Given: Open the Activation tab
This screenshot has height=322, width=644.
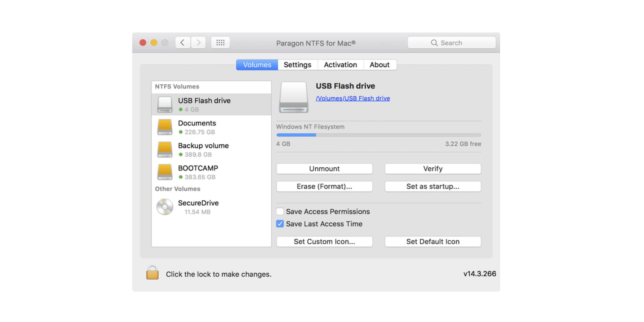Looking at the screenshot, I should tap(340, 65).
